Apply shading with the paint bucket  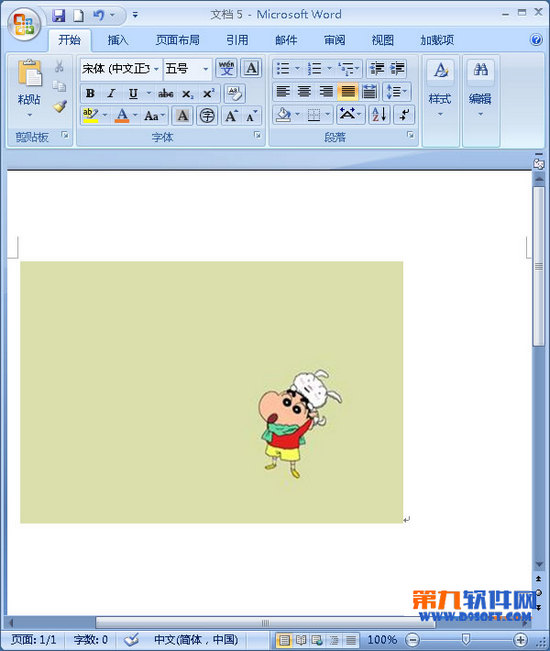(x=284, y=114)
